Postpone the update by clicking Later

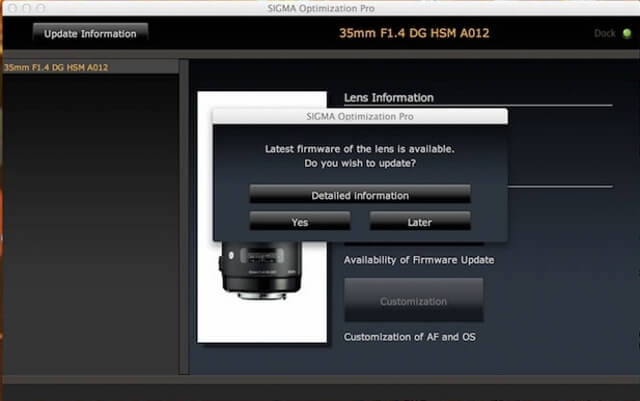click(420, 222)
